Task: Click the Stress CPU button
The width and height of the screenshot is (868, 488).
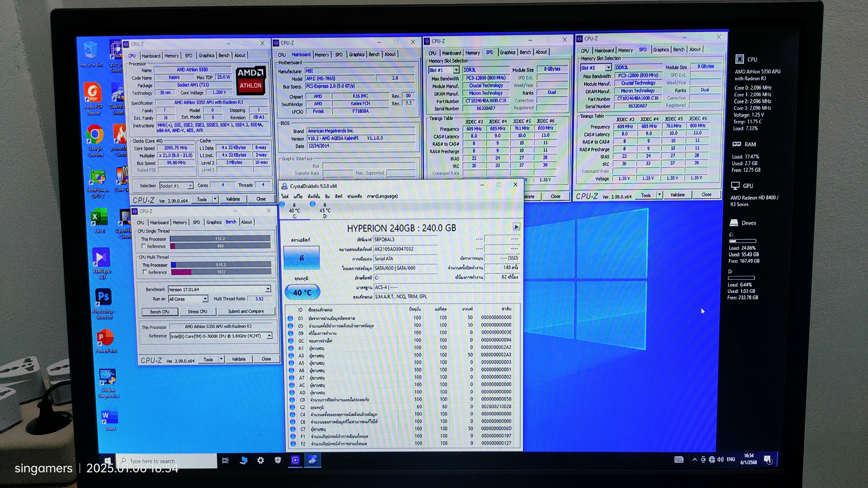Action: 197,311
